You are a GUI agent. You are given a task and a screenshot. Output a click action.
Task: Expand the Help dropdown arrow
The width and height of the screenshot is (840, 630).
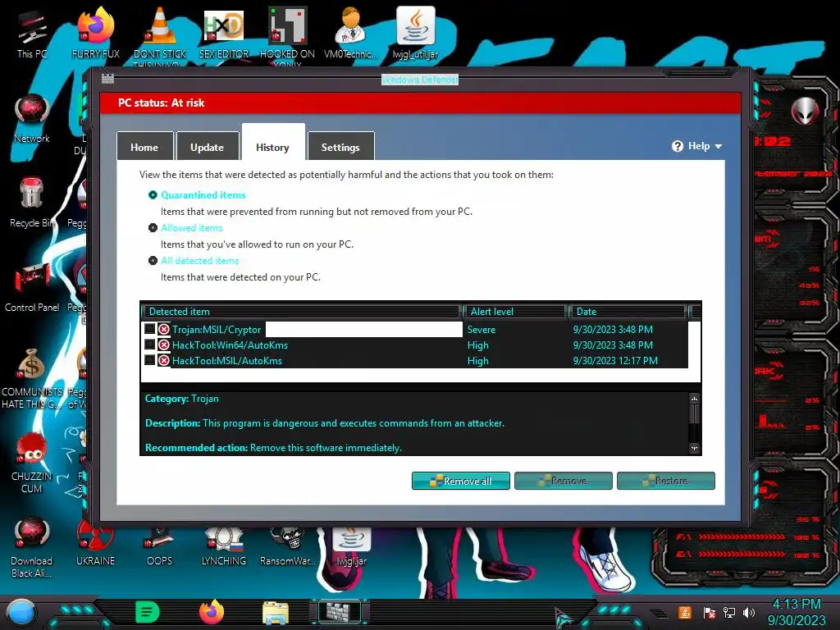[719, 146]
